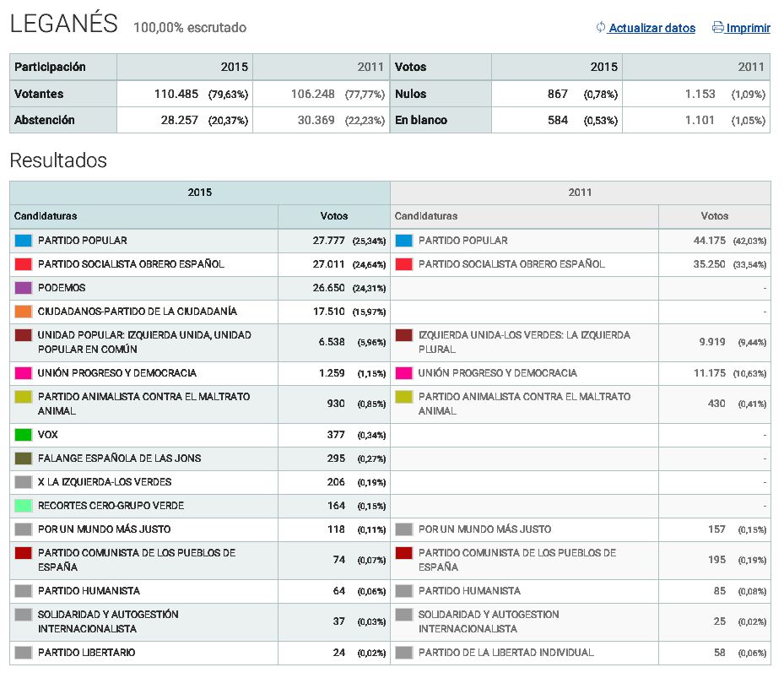The height and width of the screenshot is (678, 784).
Task: Click PARTIDO DE LA LIBERTAD INDIVIDUAL name
Action: [x=506, y=653]
